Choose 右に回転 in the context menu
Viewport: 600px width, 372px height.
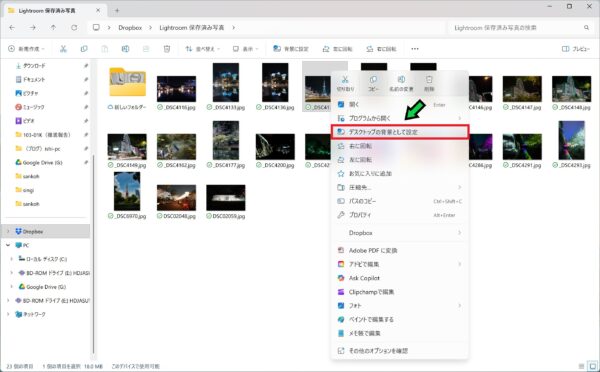pos(400,146)
